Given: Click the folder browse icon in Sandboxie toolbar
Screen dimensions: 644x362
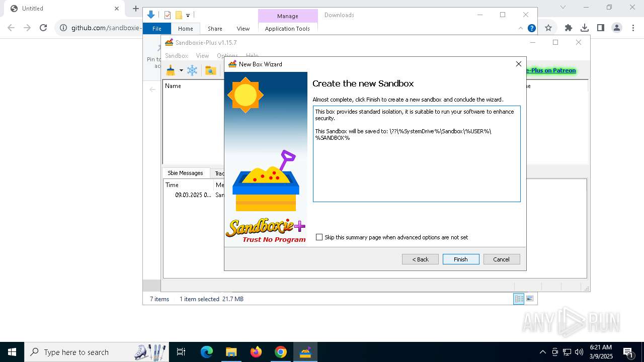Looking at the screenshot, I should click(211, 70).
